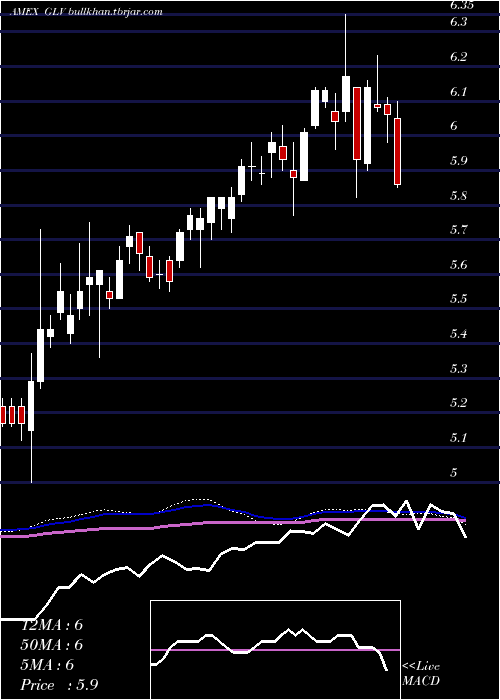Click the '<<Live MACD' label
This screenshot has width=500, height=700.
point(421,674)
